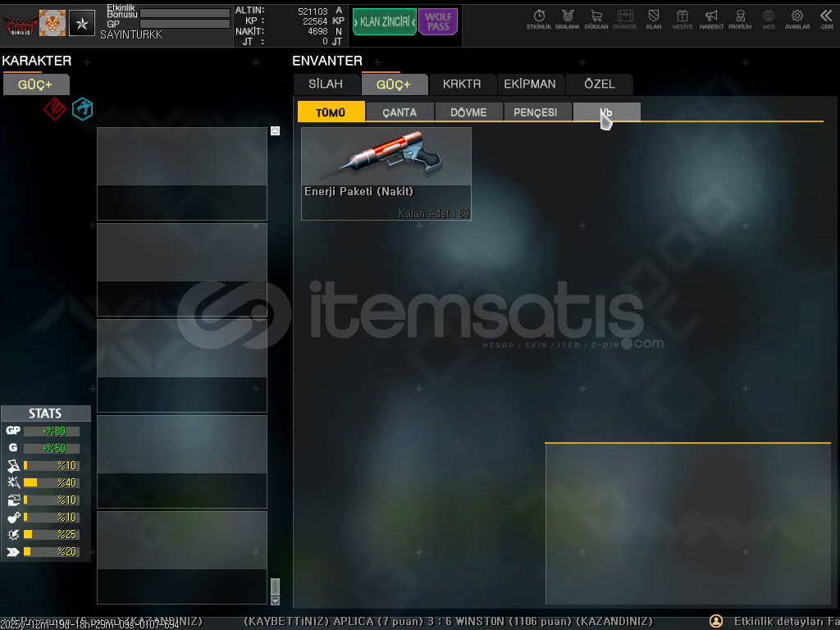Click the scroll up arrow in slot list

(x=275, y=130)
